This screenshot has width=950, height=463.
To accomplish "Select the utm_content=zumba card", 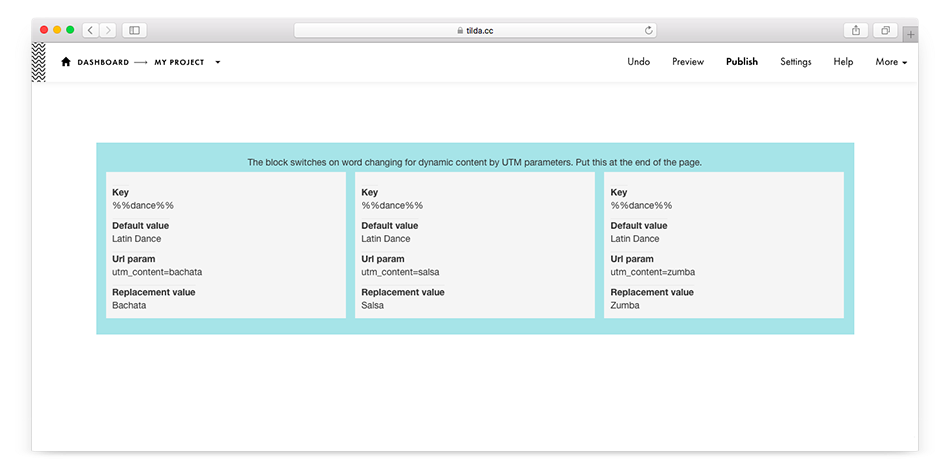I will [x=723, y=245].
